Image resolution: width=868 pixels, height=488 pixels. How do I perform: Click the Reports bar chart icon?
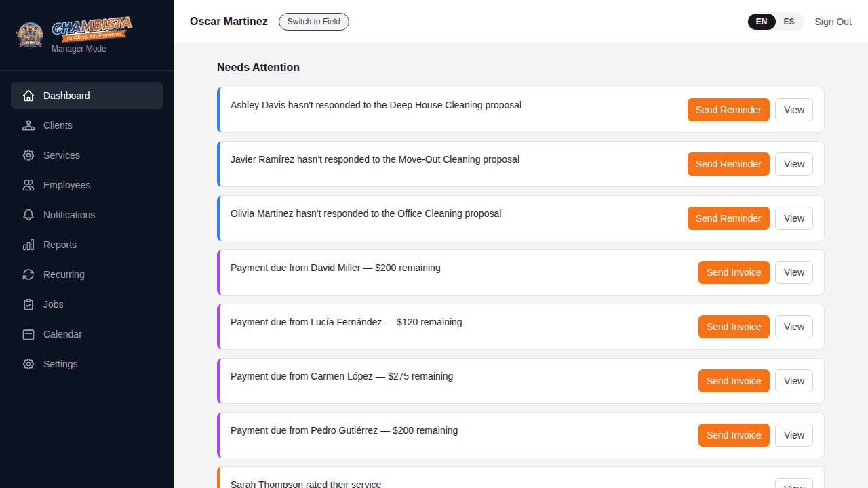coord(28,245)
